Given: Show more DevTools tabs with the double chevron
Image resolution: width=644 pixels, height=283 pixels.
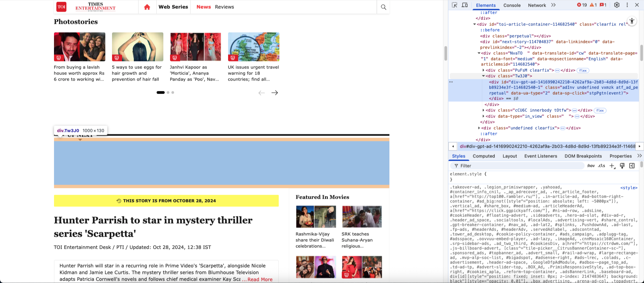Looking at the screenshot, I should [x=553, y=5].
